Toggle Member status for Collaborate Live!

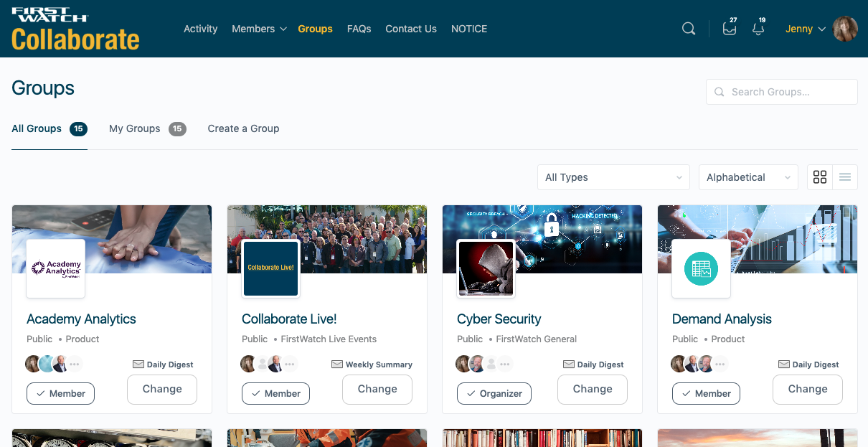point(275,393)
